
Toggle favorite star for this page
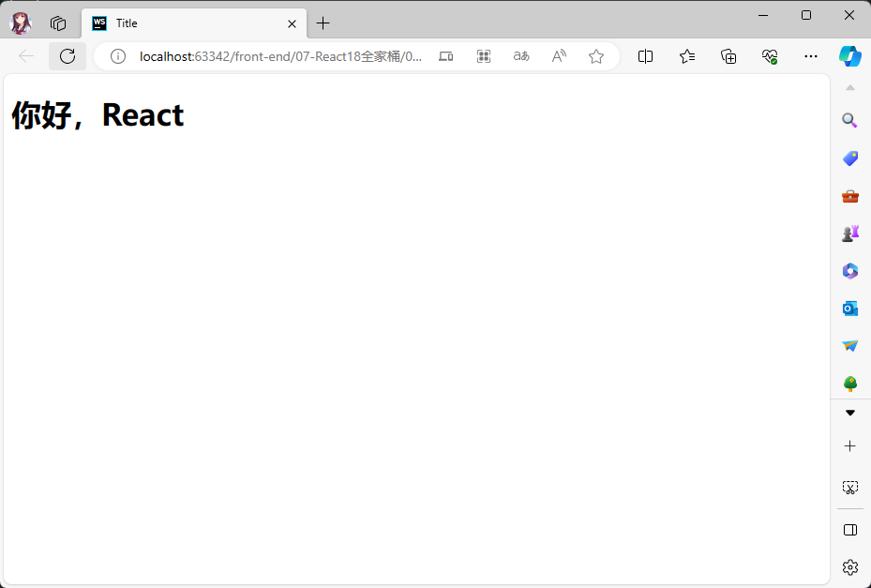596,56
